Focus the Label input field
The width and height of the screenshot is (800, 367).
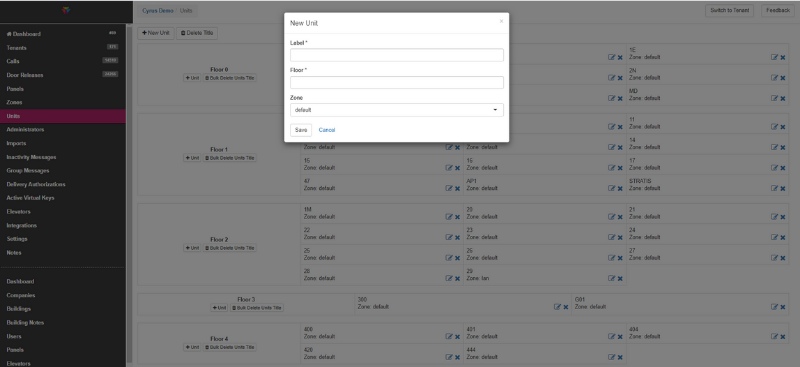(396, 55)
